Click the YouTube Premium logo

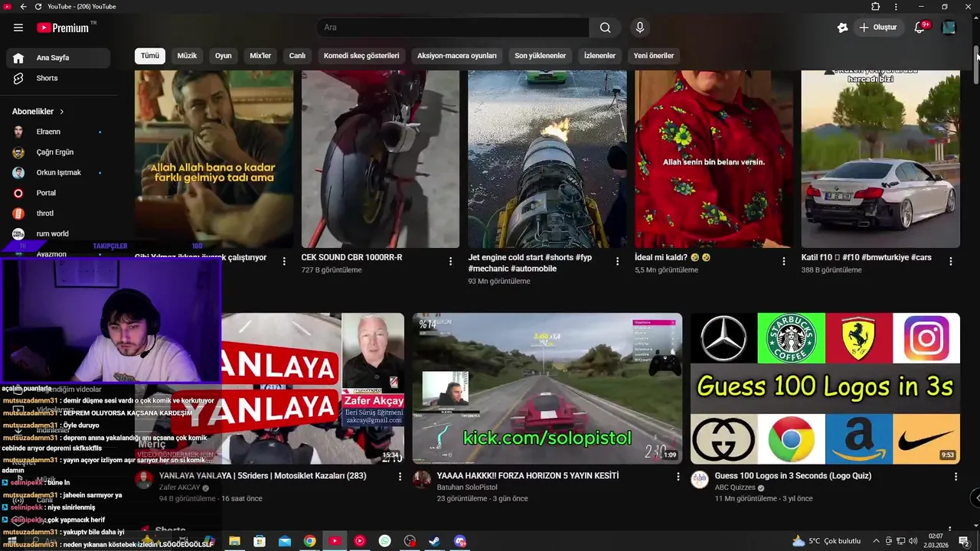63,28
